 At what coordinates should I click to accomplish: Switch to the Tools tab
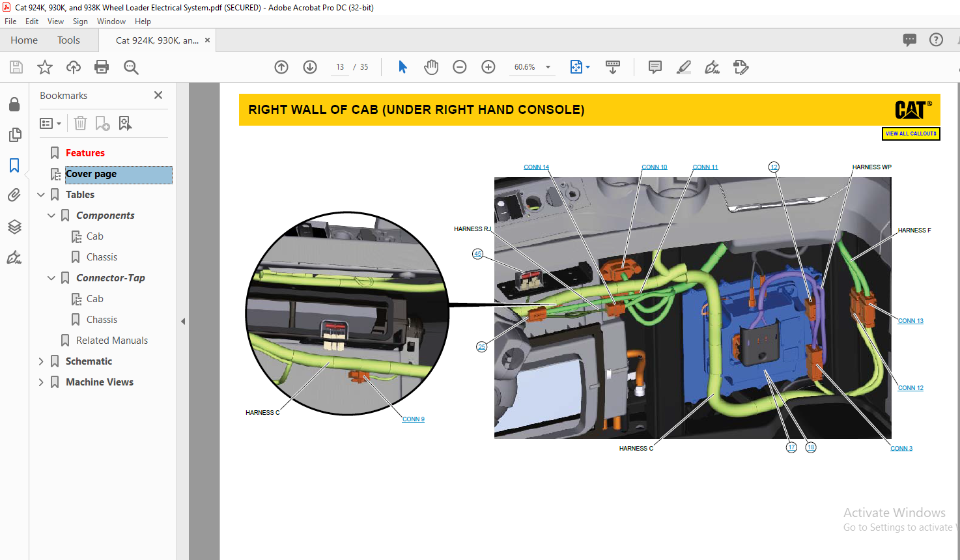[x=68, y=40]
